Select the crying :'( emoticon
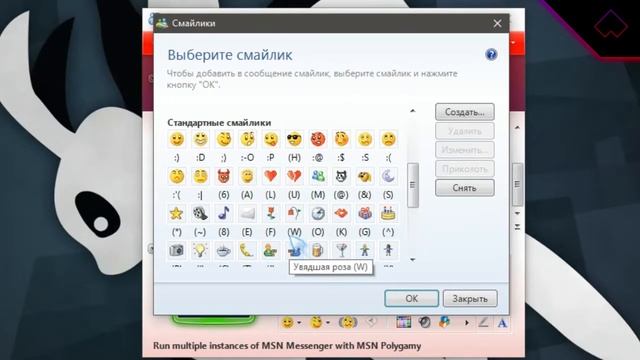The height and width of the screenshot is (360, 640). (x=177, y=176)
